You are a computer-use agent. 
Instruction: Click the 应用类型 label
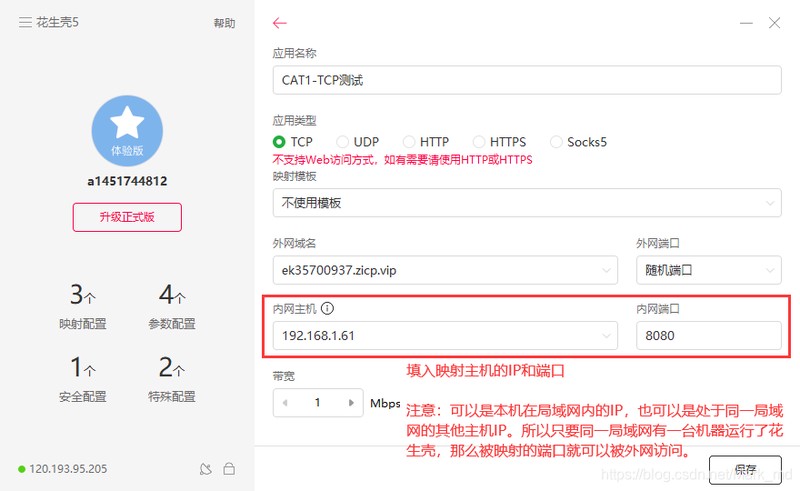[294, 120]
